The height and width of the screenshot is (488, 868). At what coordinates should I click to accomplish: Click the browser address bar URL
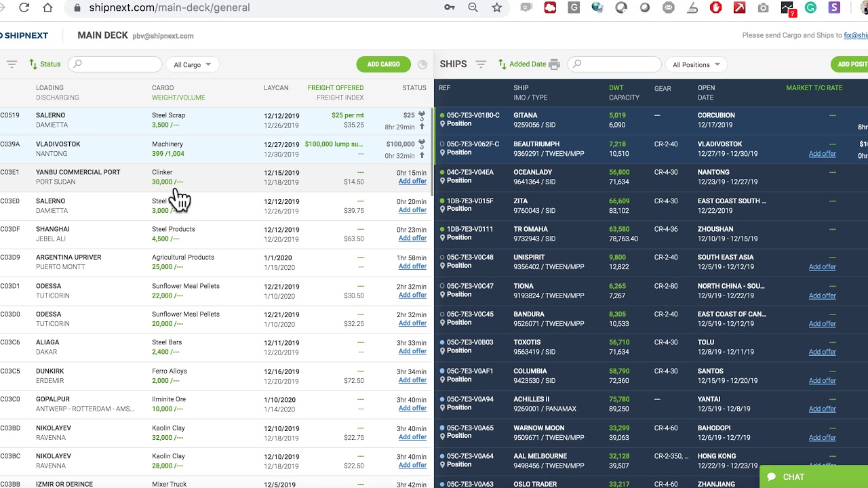click(x=170, y=7)
